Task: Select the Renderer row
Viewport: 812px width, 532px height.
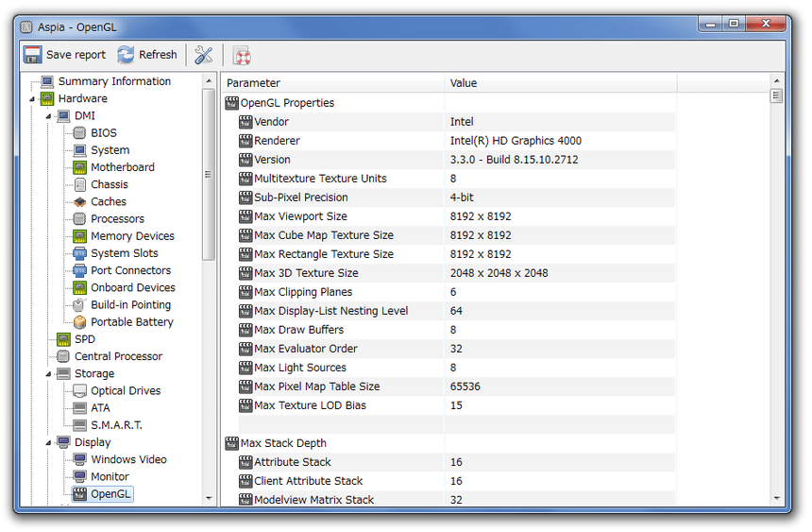Action: pyautogui.click(x=456, y=141)
